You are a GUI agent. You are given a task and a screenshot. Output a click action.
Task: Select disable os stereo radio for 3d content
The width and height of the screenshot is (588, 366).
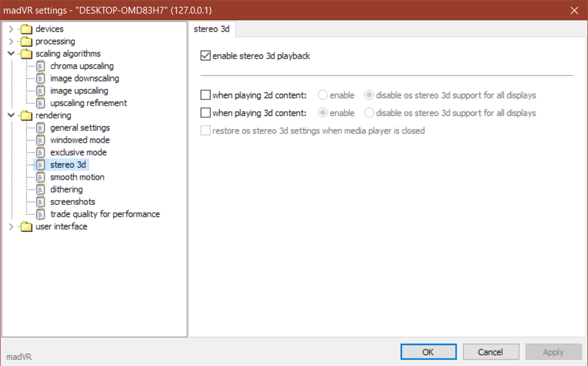[x=369, y=113]
